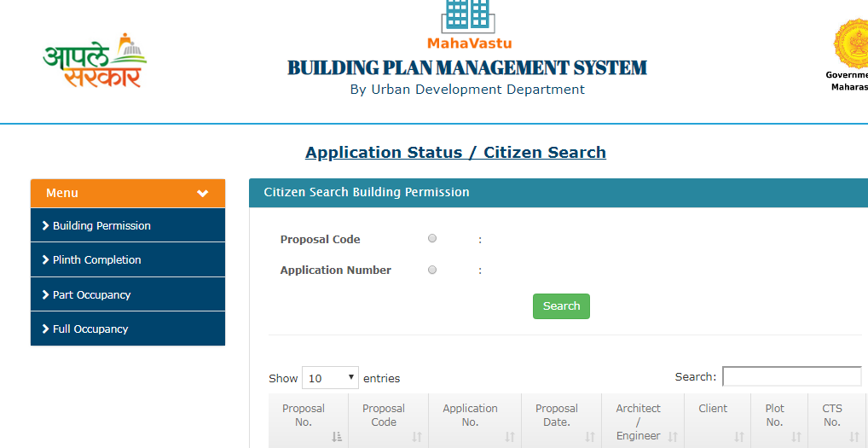Click the BUILDING PLAN MANAGEMENT SYSTEM title
Image resolution: width=868 pixels, height=448 pixels.
[x=467, y=67]
